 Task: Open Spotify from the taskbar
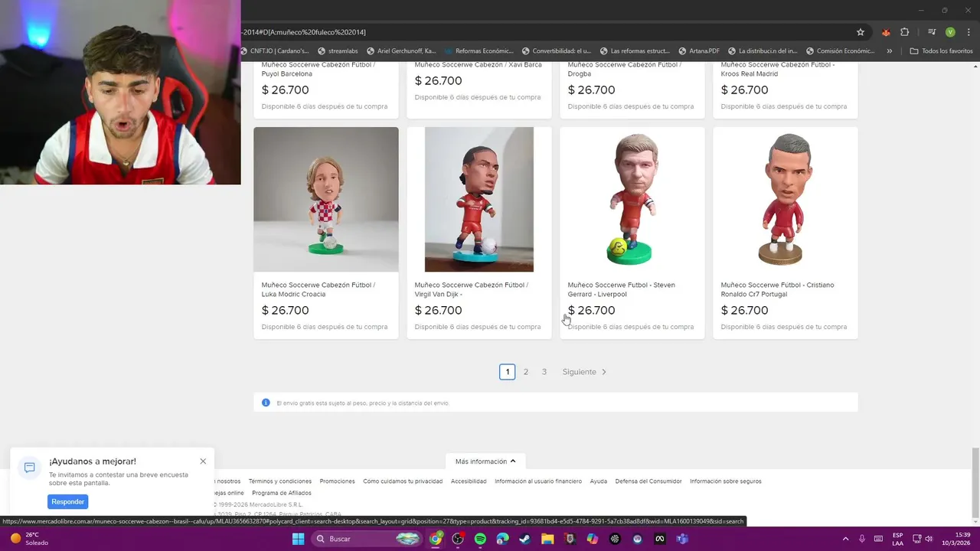pos(480,539)
